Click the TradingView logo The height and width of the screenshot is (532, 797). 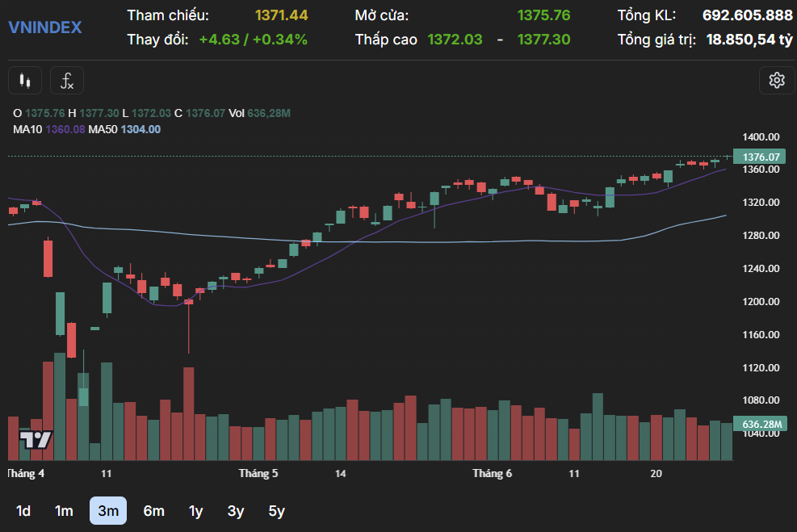(36, 439)
